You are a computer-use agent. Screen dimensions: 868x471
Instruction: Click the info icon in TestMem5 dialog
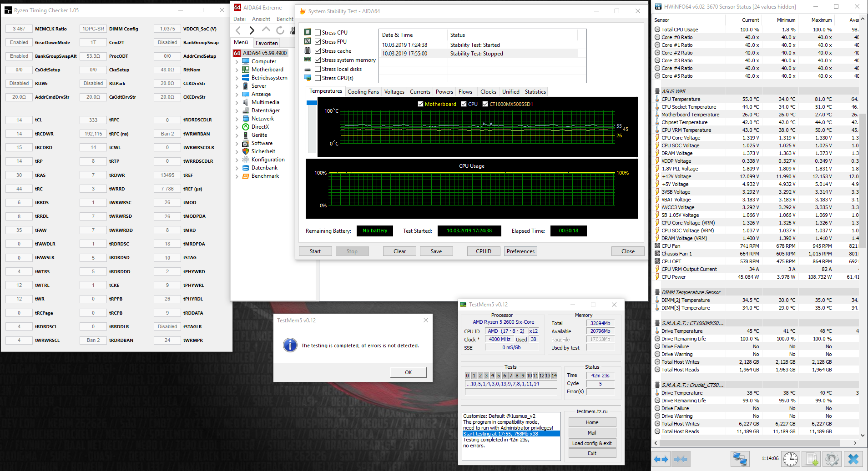coord(290,345)
